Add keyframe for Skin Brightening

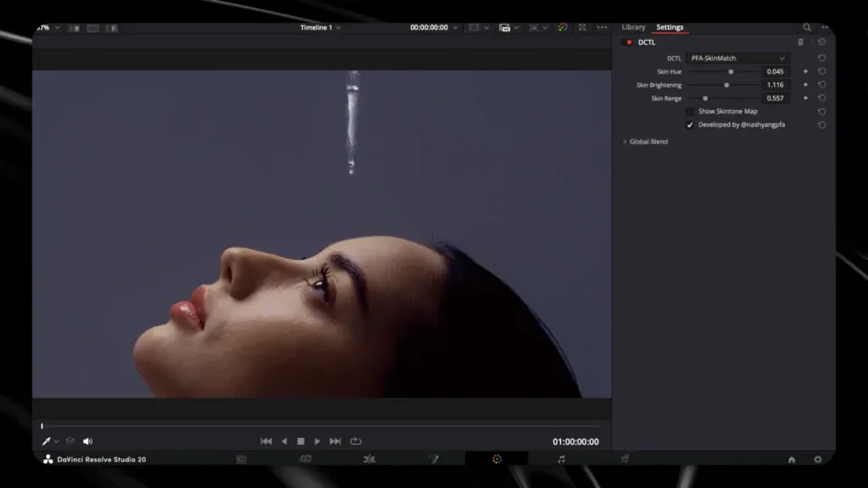pos(805,85)
